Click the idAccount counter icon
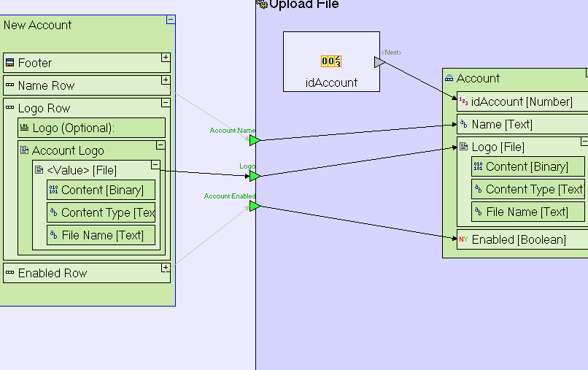 [x=331, y=61]
